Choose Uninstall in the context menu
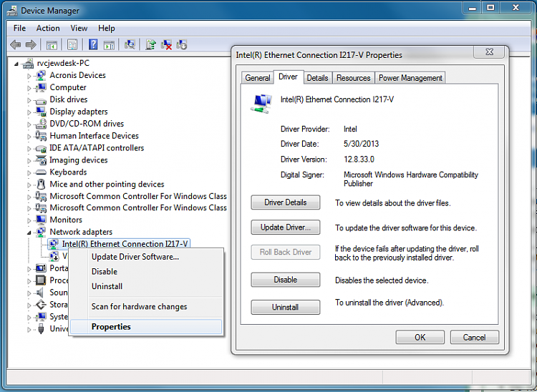The height and width of the screenshot is (392, 537). pyautogui.click(x=147, y=286)
